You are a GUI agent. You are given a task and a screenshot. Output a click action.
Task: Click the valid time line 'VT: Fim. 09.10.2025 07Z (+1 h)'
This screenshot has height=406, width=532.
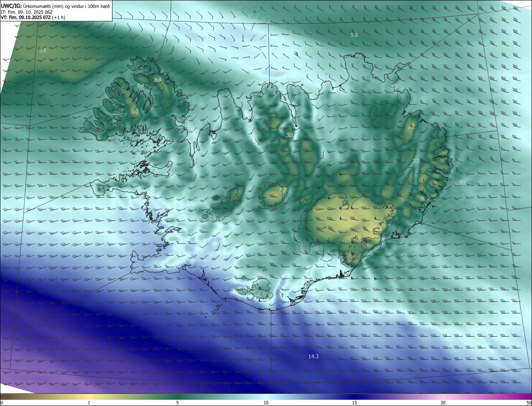(33, 17)
